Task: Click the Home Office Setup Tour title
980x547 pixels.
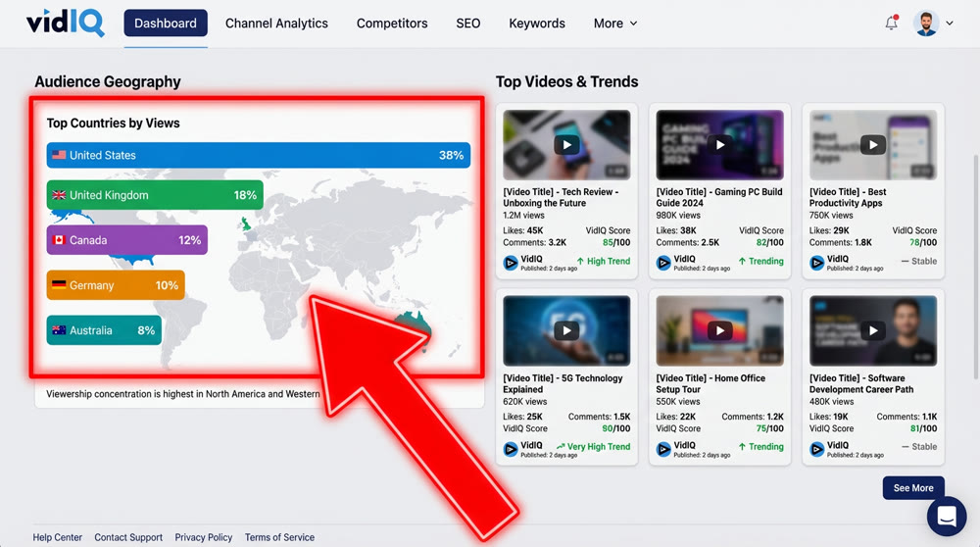Action: coord(710,384)
